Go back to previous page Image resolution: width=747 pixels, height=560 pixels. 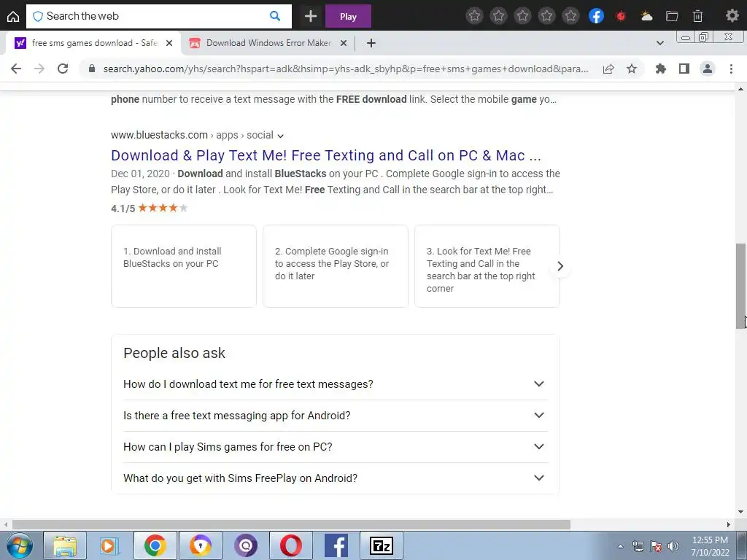(x=16, y=69)
